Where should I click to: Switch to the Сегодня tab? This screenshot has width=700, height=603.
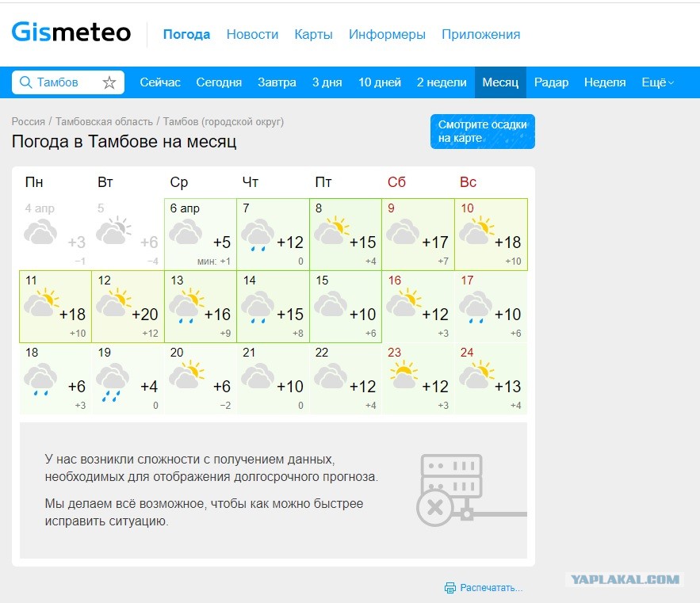point(219,82)
